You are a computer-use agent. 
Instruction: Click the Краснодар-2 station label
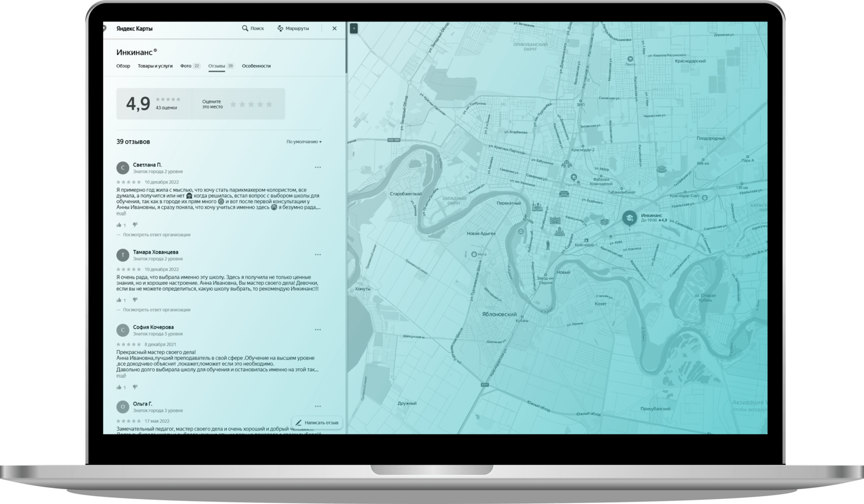[583, 150]
